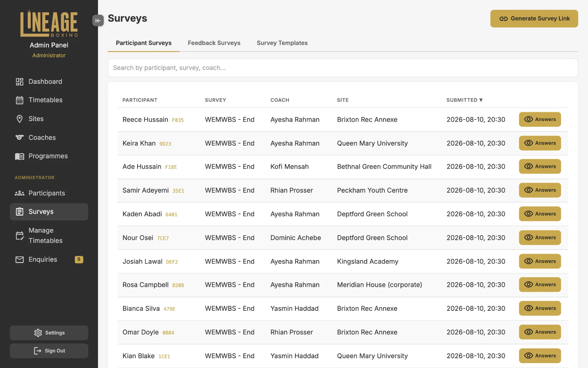Open Survey Templates tab

(x=282, y=43)
